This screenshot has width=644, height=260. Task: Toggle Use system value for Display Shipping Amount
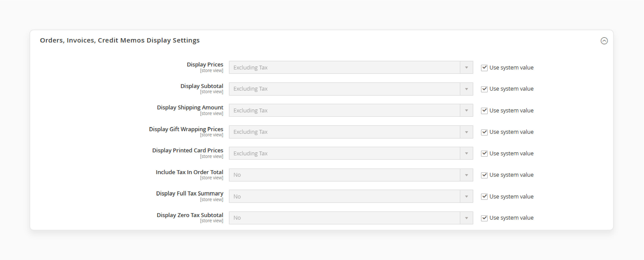pyautogui.click(x=484, y=111)
